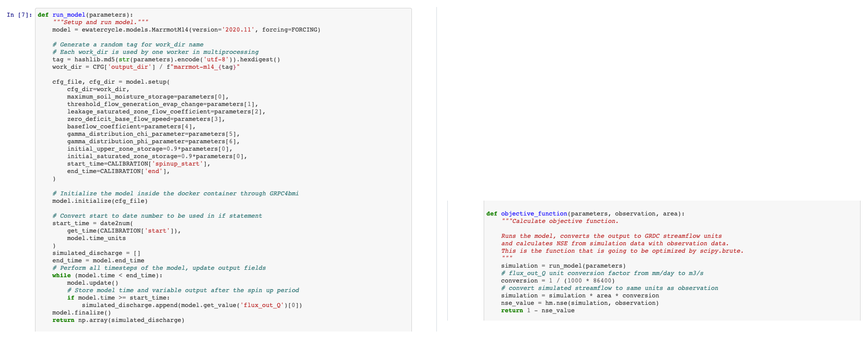This screenshot has height=339, width=868.
Task: Click the return 1 - nse_value statement
Action: pos(538,311)
